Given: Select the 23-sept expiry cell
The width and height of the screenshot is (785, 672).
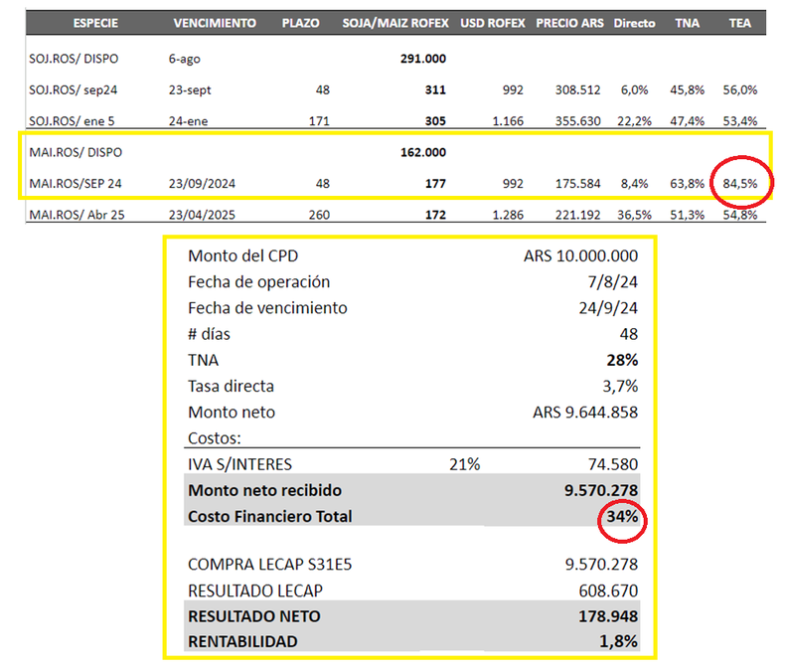Looking at the screenshot, I should 190,90.
